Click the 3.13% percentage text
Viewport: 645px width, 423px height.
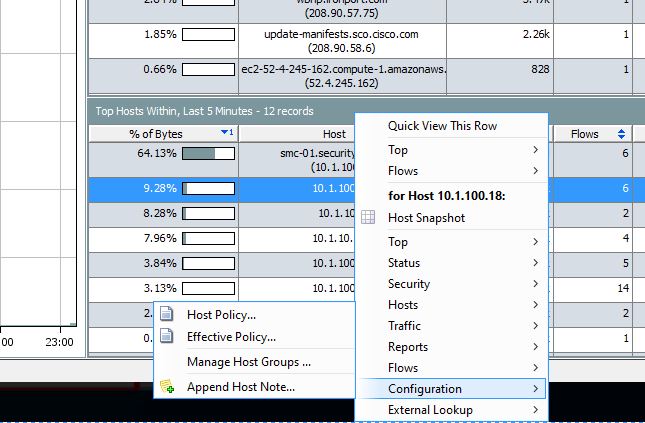tap(160, 288)
